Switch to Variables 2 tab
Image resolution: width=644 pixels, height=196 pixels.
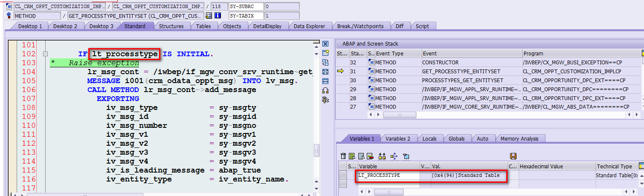point(398,138)
